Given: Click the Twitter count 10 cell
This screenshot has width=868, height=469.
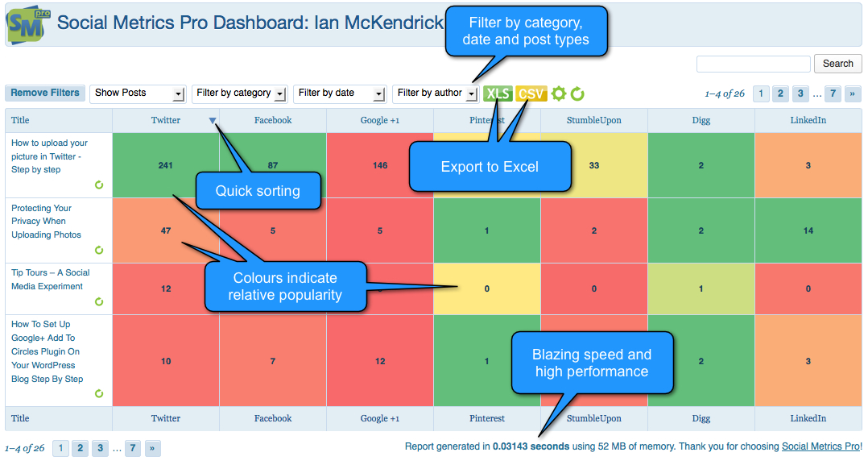Looking at the screenshot, I should pos(166,361).
